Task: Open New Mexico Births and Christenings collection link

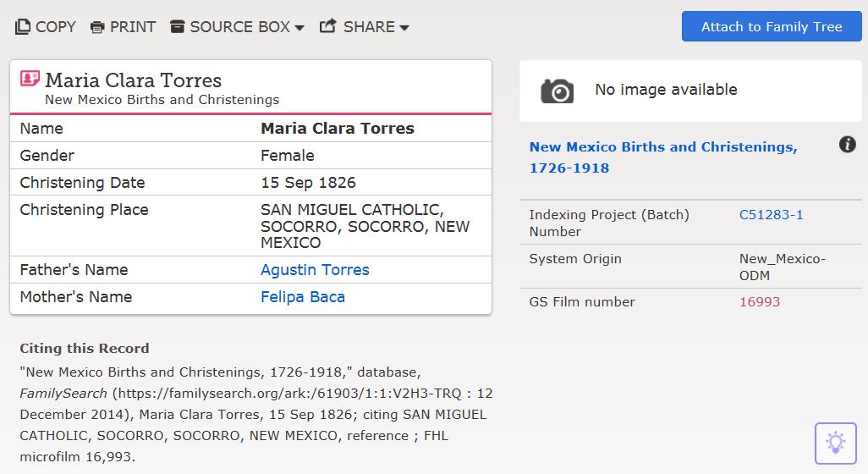Action: tap(662, 157)
